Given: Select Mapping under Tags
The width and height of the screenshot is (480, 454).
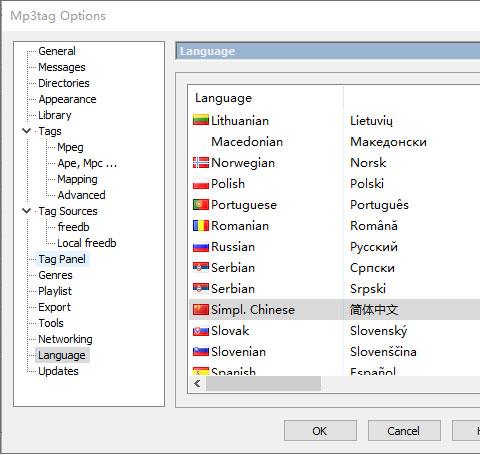Looking at the screenshot, I should [77, 179].
